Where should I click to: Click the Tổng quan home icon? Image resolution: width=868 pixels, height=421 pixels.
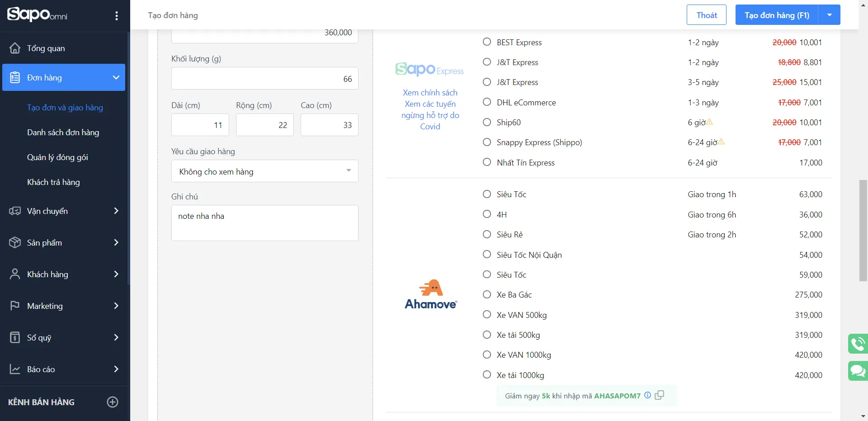15,48
